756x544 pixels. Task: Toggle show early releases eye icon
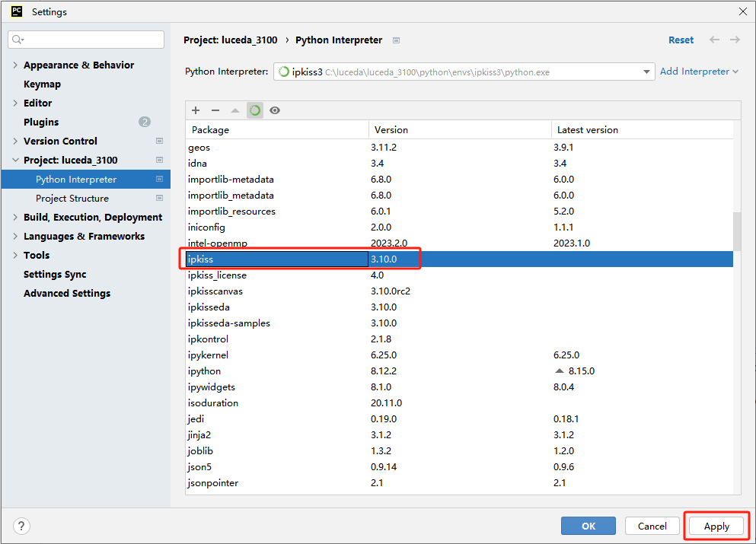pos(275,110)
